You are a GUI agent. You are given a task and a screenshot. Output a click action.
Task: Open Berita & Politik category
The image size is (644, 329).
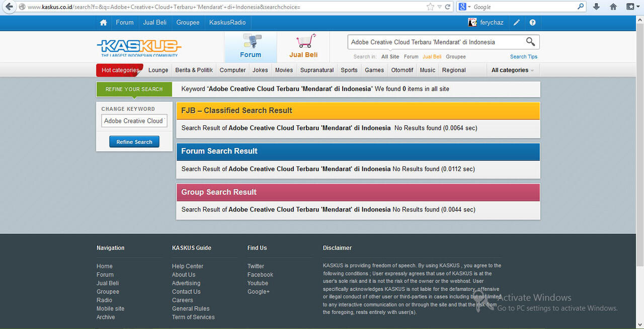[194, 70]
